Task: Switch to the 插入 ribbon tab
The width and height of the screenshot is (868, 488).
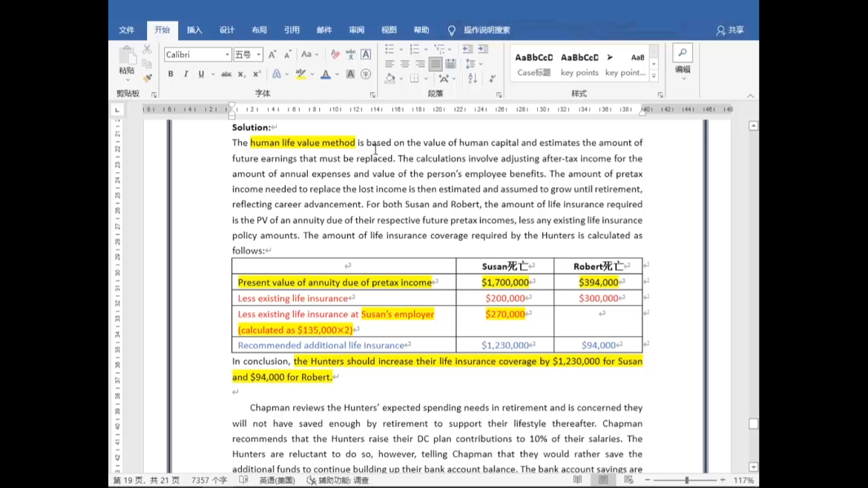Action: click(x=194, y=30)
